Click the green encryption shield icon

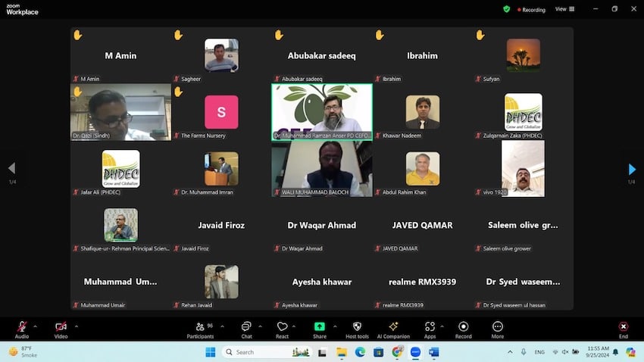click(506, 9)
